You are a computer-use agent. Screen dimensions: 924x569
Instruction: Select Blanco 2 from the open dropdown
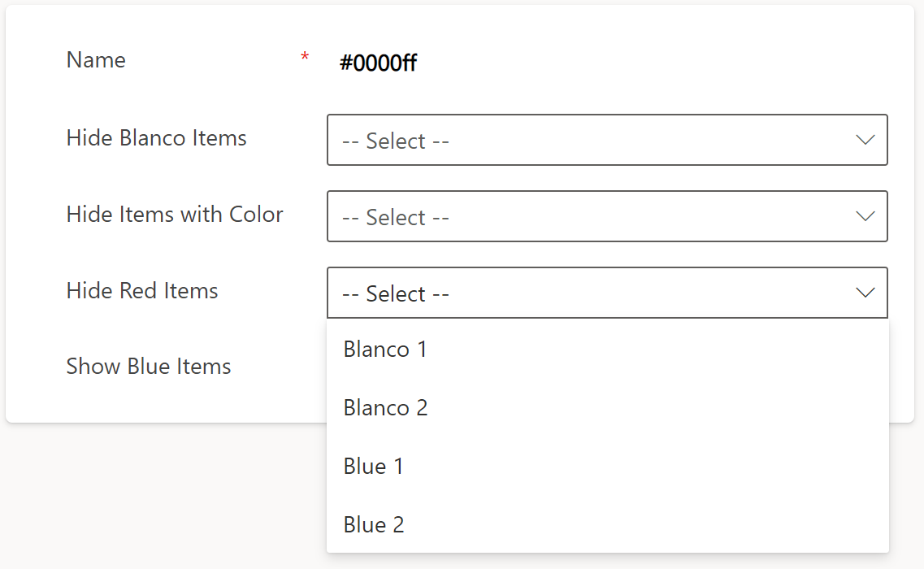click(385, 407)
